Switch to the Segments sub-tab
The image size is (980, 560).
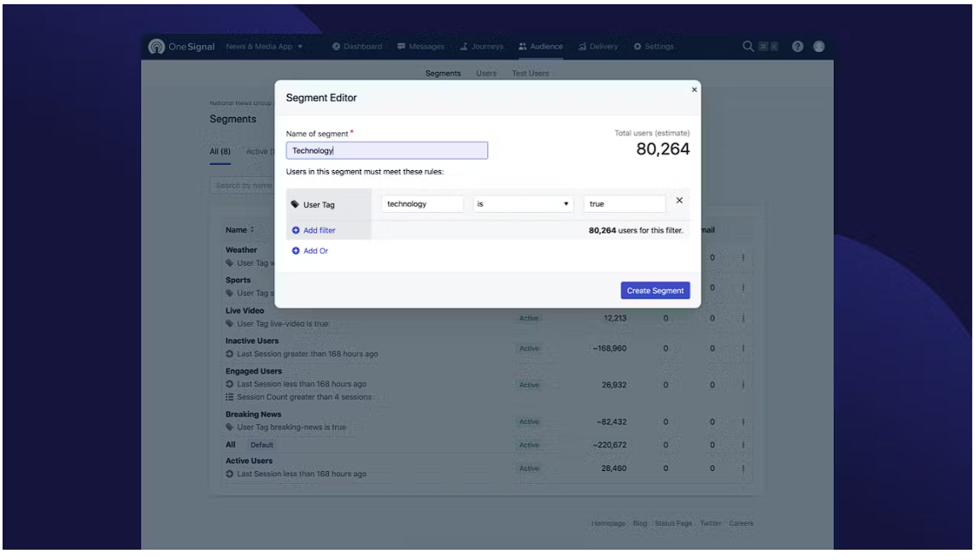pyautogui.click(x=445, y=74)
